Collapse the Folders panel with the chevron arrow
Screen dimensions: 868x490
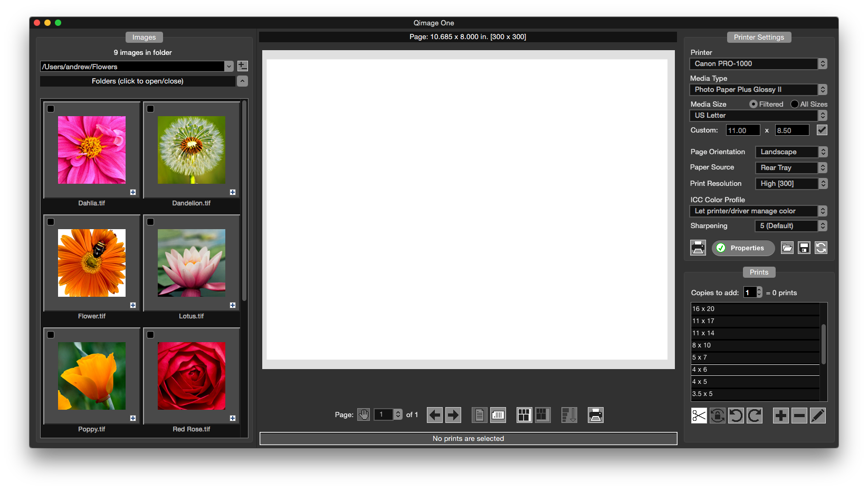tap(242, 81)
